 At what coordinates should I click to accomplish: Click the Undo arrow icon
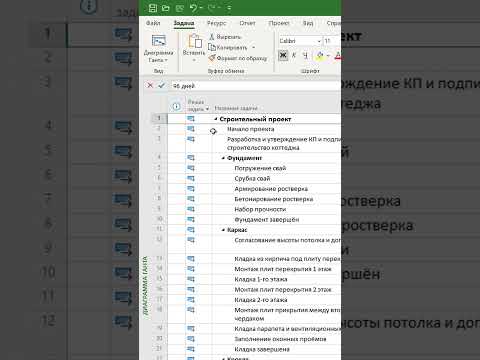(193, 8)
